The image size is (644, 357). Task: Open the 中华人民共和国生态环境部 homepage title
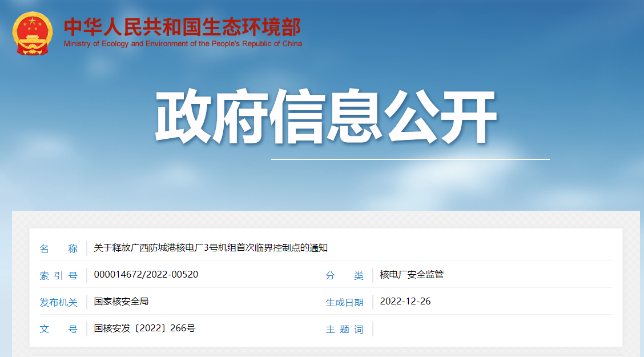point(182,27)
